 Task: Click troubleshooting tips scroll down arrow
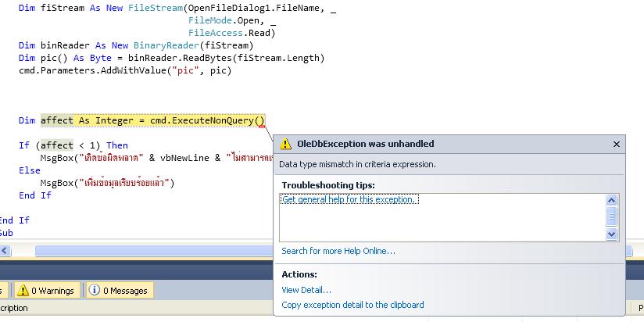tap(612, 234)
